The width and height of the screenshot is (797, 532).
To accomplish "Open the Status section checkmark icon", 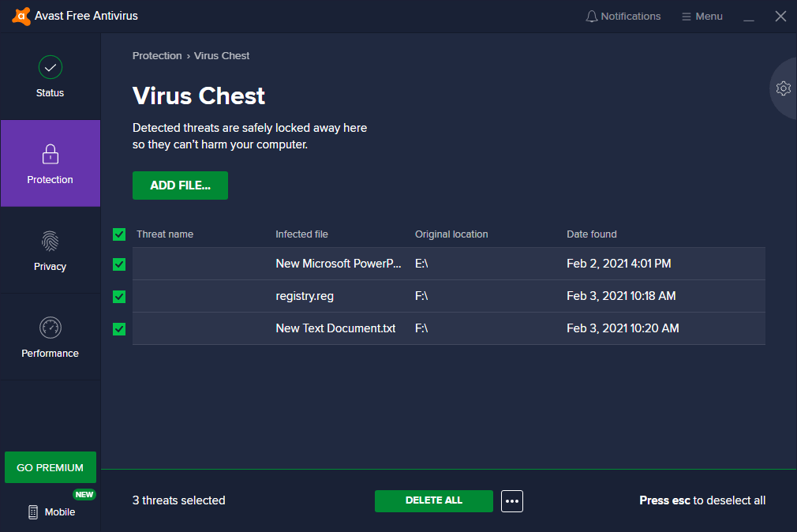I will coord(51,67).
